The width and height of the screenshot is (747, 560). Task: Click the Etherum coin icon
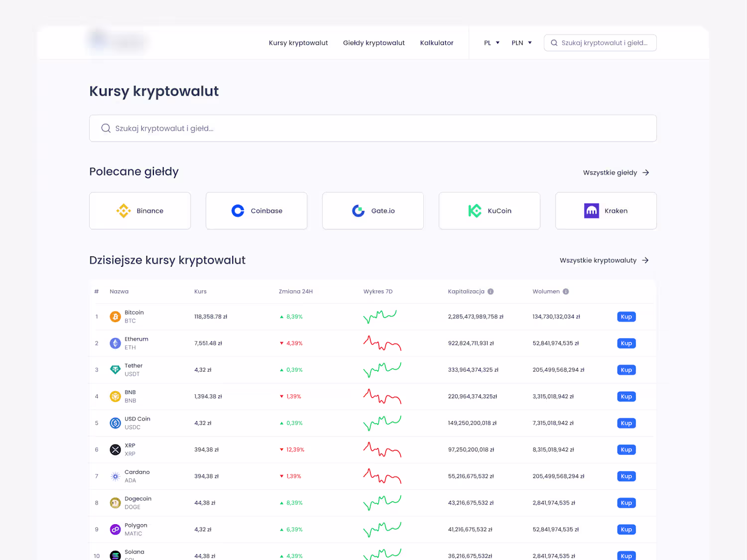tap(115, 343)
